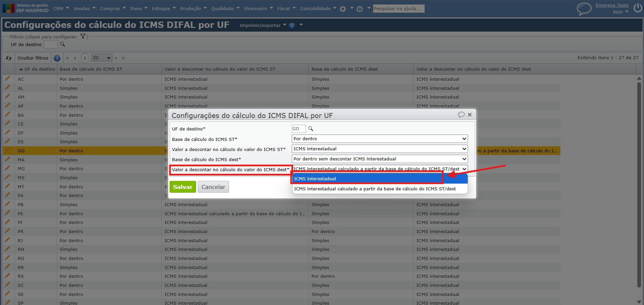Open the Compras menu
644x305 pixels.
113,8
